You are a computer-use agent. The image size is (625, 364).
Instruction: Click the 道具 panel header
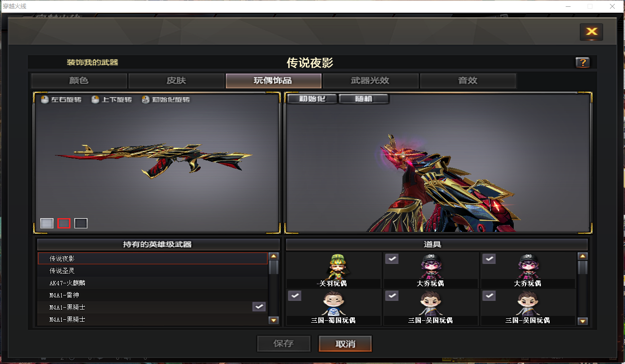pos(436,244)
